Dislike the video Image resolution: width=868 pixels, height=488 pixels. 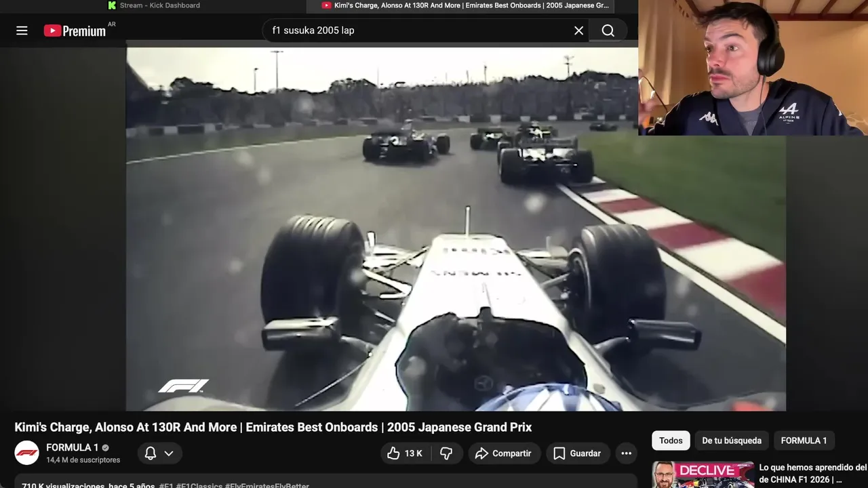pyautogui.click(x=446, y=453)
